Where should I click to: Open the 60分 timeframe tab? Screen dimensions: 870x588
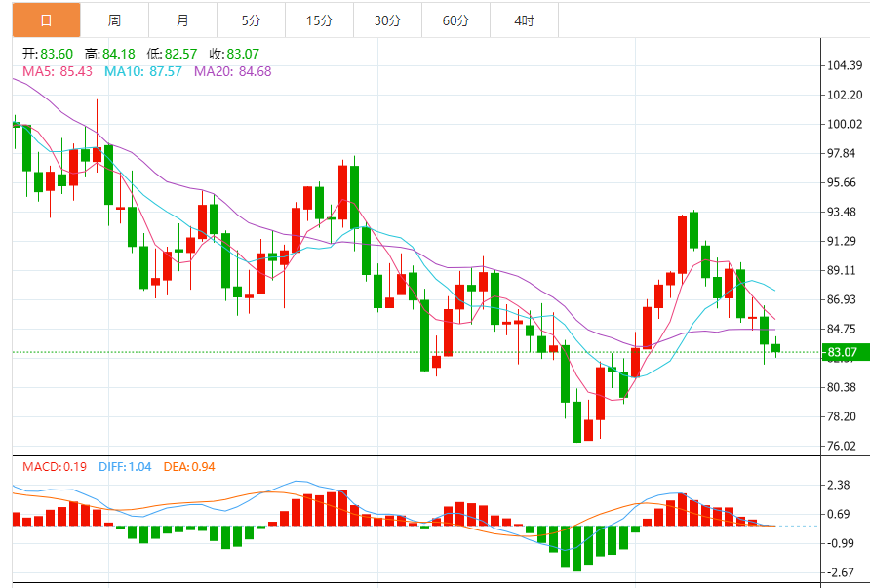455,20
